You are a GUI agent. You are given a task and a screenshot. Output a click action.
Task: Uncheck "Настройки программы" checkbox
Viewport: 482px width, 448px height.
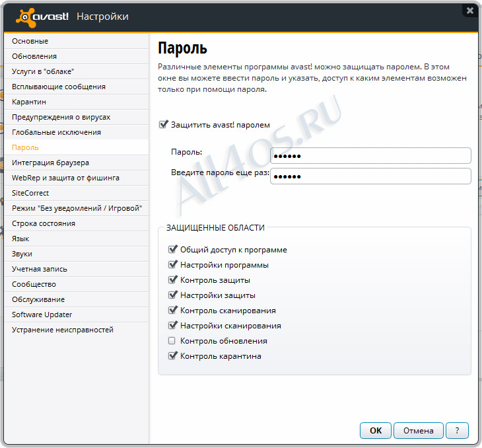(x=173, y=264)
